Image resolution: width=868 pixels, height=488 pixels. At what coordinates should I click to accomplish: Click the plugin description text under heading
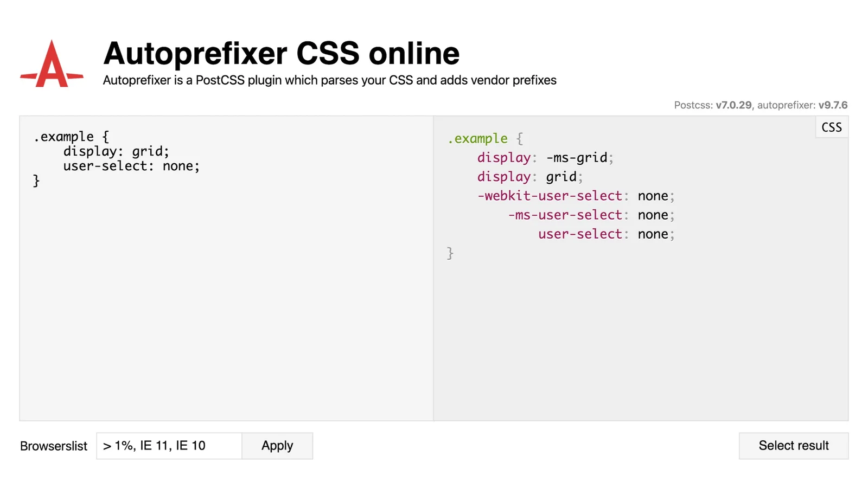(329, 80)
